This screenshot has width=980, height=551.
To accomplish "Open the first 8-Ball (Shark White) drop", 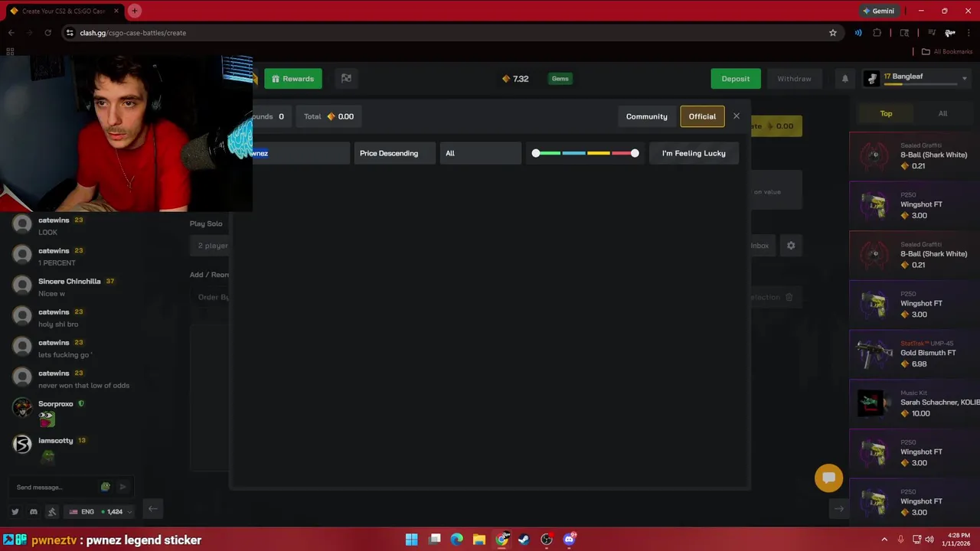I will (914, 155).
